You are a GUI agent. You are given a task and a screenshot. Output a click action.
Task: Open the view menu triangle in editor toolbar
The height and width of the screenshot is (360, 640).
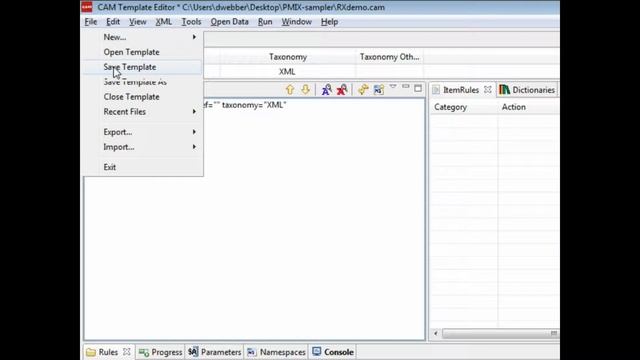click(393, 87)
